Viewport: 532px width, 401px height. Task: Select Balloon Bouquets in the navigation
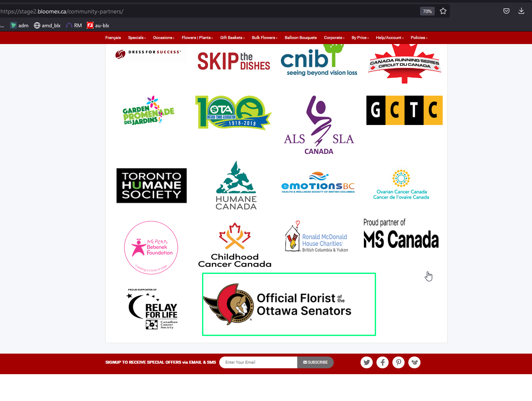click(301, 38)
